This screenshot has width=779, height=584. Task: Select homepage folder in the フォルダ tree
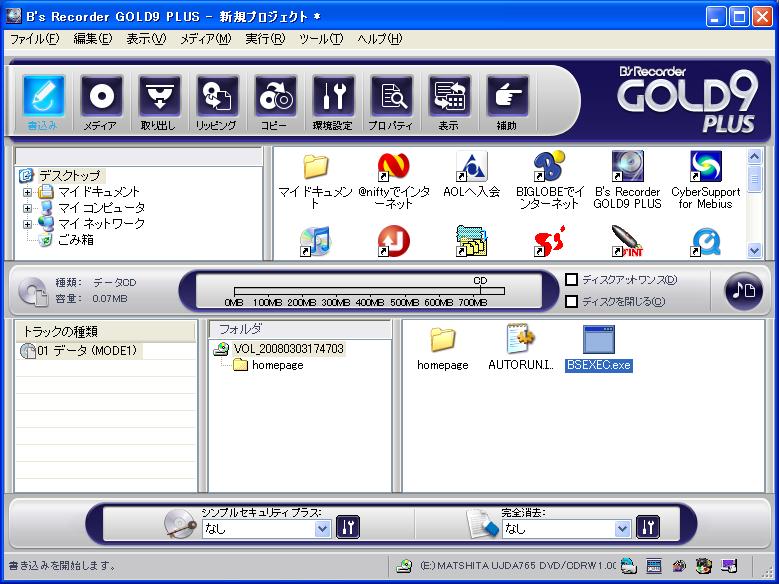click(x=277, y=365)
